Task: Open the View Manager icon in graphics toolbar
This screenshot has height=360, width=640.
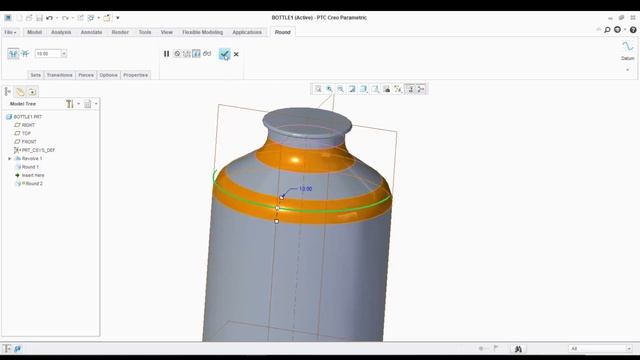Action: pyautogui.click(x=386, y=89)
